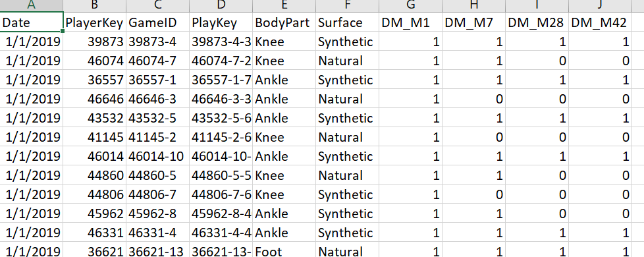Select PlayKey cell 46331-4-4

pyautogui.click(x=221, y=233)
